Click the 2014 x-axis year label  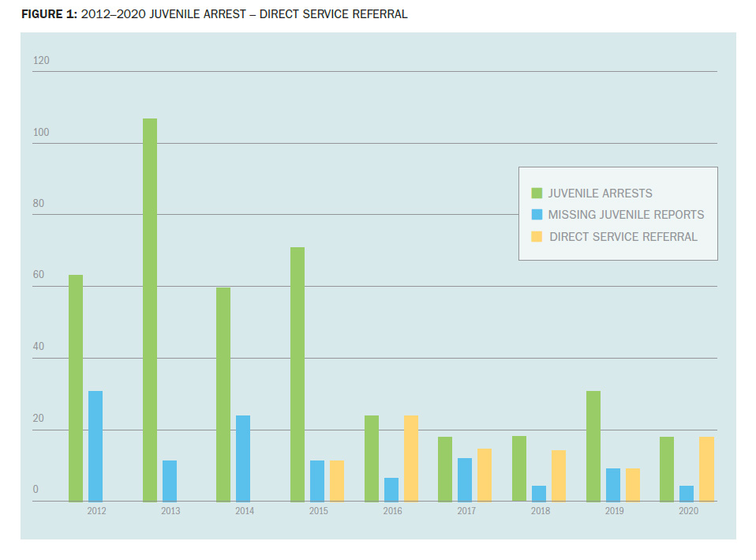[x=245, y=512]
